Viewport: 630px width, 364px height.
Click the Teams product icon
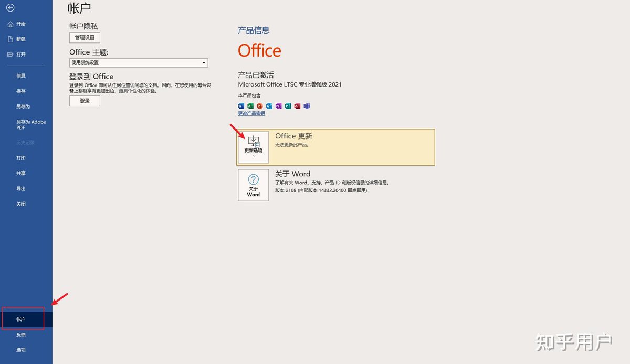click(307, 106)
